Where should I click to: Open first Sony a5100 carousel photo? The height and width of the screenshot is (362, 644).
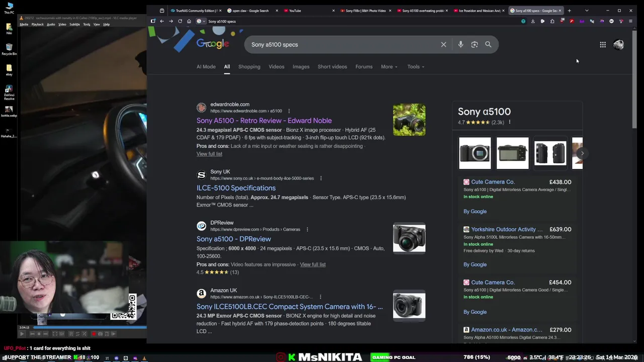(x=475, y=153)
